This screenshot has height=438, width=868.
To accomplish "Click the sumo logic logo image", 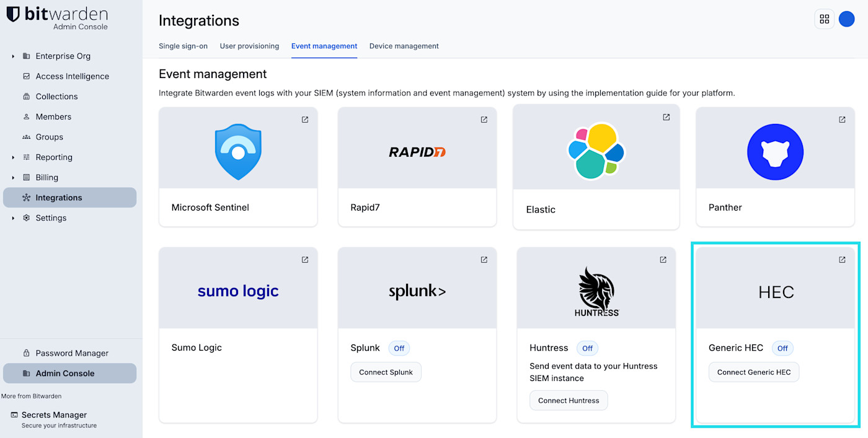I will click(238, 291).
